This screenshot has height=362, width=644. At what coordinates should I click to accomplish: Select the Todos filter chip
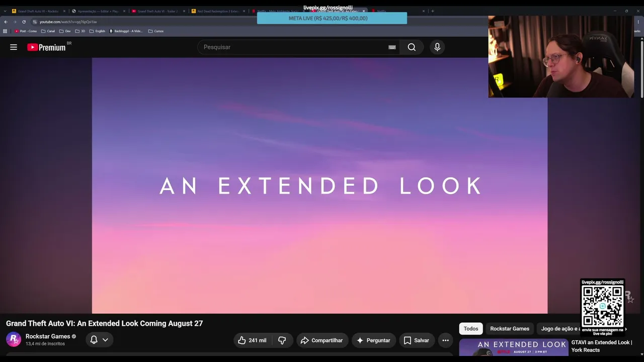click(471, 329)
